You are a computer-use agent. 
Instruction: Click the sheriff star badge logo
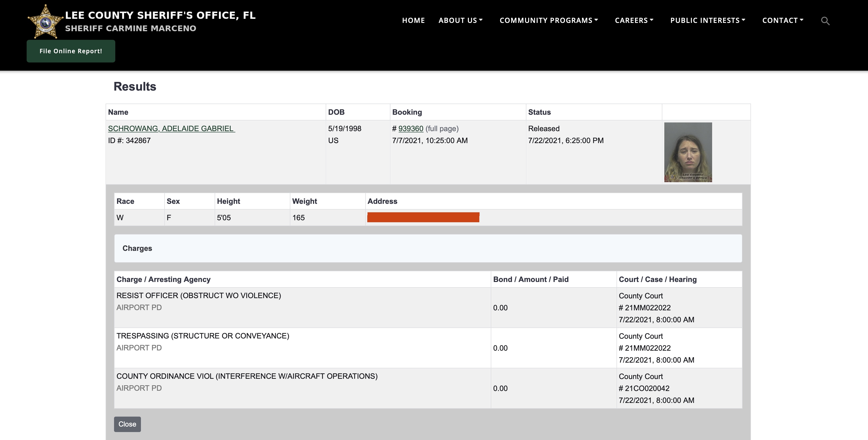pyautogui.click(x=45, y=22)
